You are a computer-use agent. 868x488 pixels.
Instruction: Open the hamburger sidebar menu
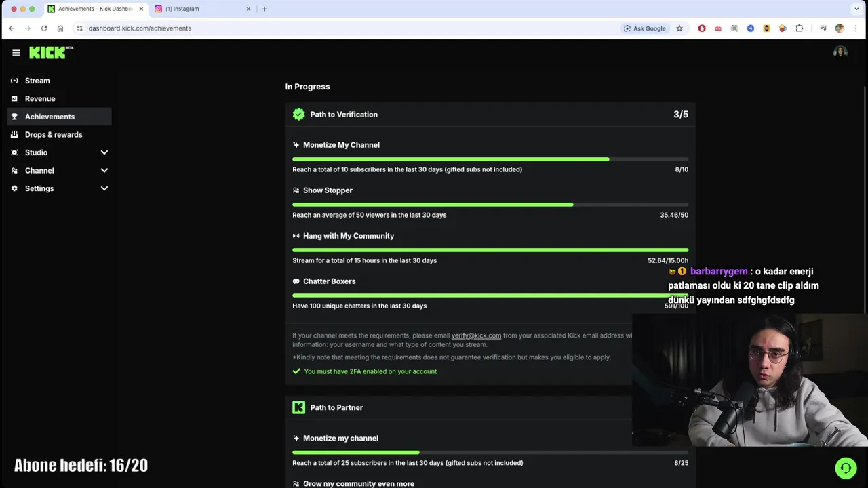coord(16,53)
